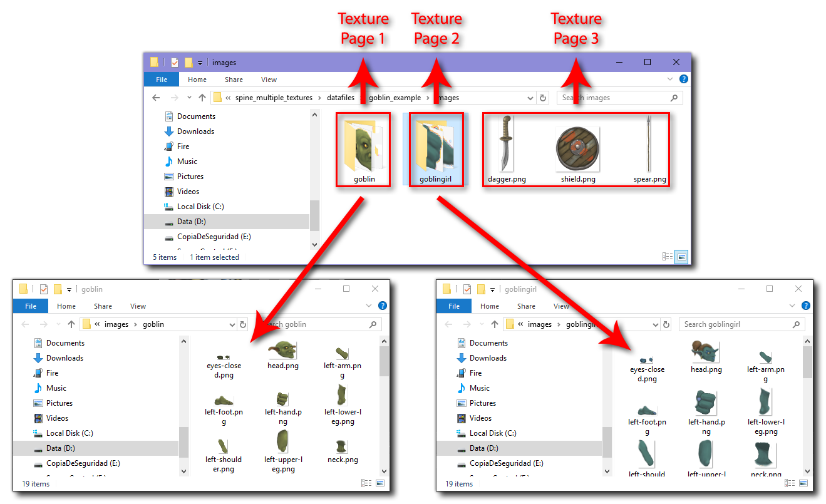The image size is (826, 504).
Task: Open recent locations dropdown in images window
Action: pos(189,98)
